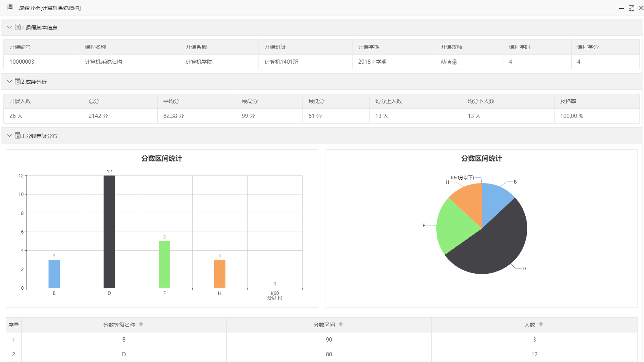Viewport: 644px width, 362px height.
Task: Click the 26 人 enrollment cell
Action: (x=43, y=116)
